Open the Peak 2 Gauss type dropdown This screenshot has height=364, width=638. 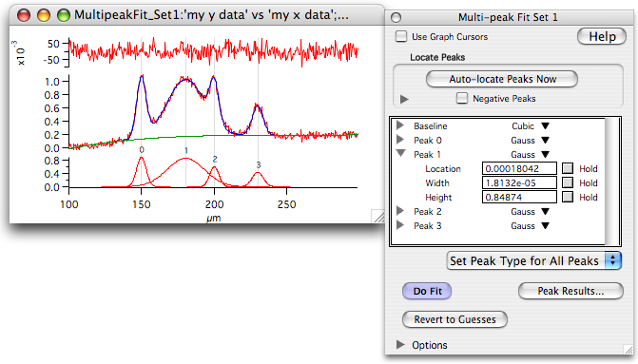pos(545,212)
